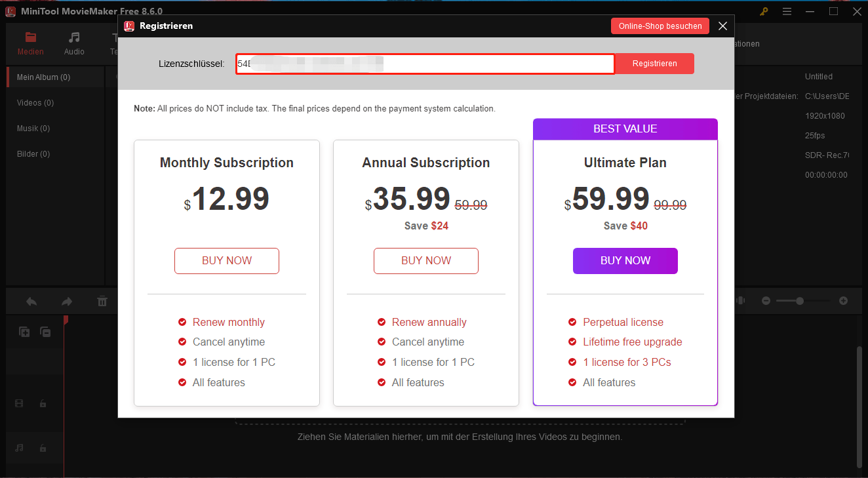The image size is (868, 478).
Task: Click the Registrieren dialog logo icon
Action: (129, 26)
